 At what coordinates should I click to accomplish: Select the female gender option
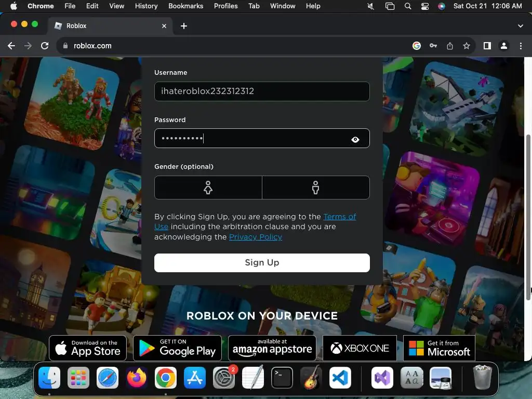point(208,187)
